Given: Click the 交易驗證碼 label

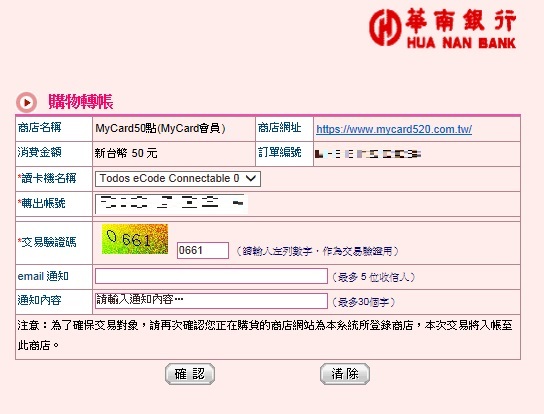Looking at the screenshot, I should click(47, 242).
